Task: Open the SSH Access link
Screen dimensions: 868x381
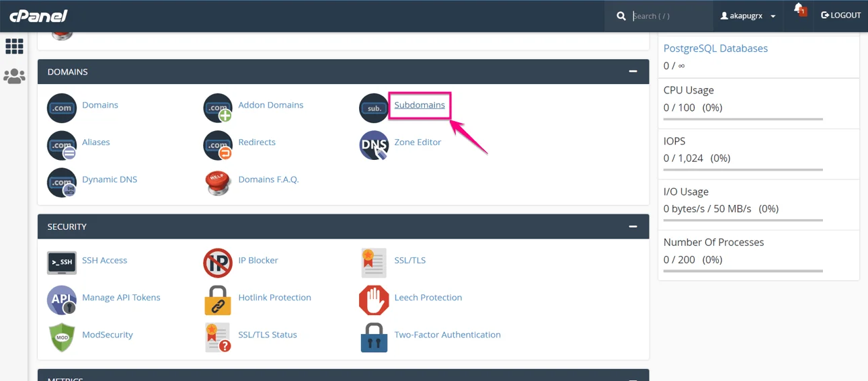Action: [104, 260]
